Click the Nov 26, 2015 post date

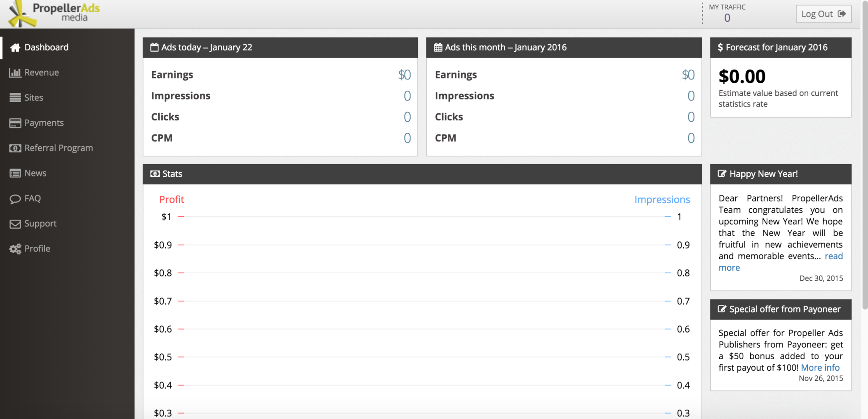click(821, 378)
